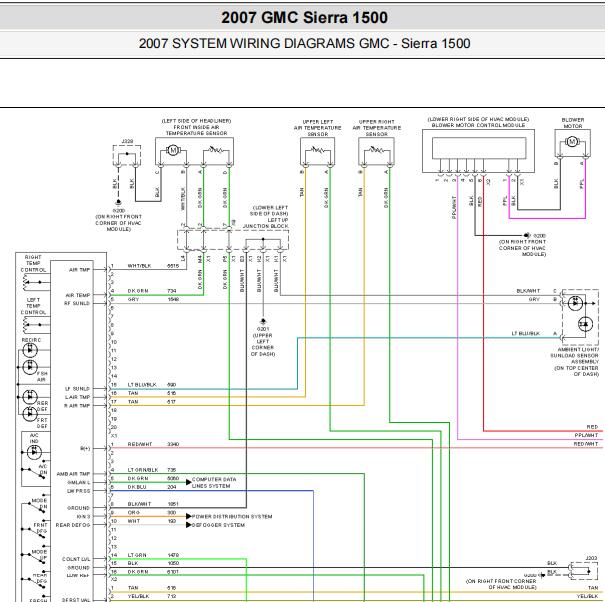The width and height of the screenshot is (605, 602).
Task: Click the 'RF SUNLD' pin label
Action: click(x=77, y=303)
